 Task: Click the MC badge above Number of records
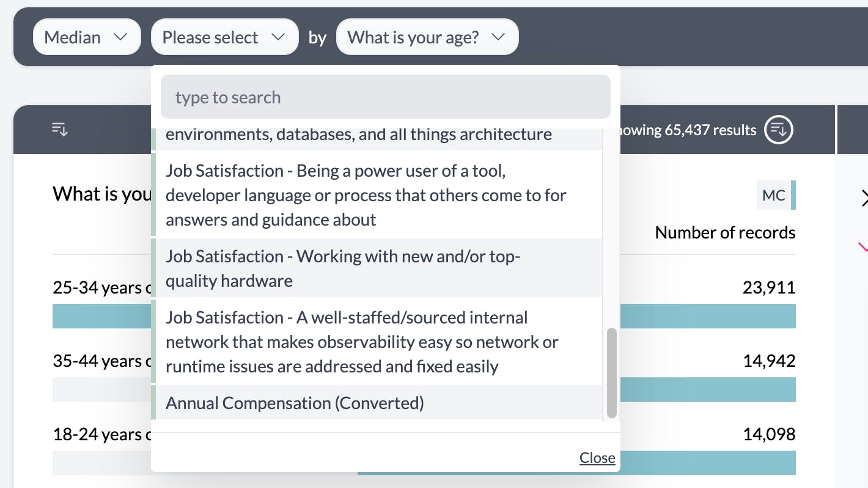(774, 196)
